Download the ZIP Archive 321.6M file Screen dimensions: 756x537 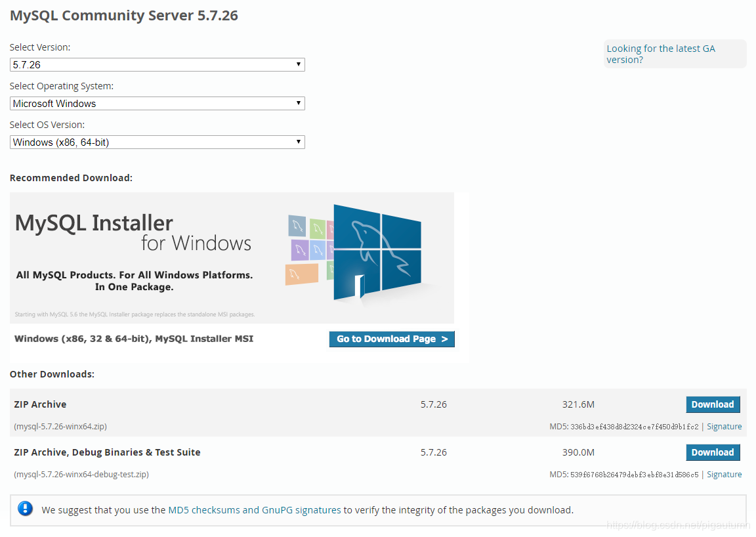(713, 404)
